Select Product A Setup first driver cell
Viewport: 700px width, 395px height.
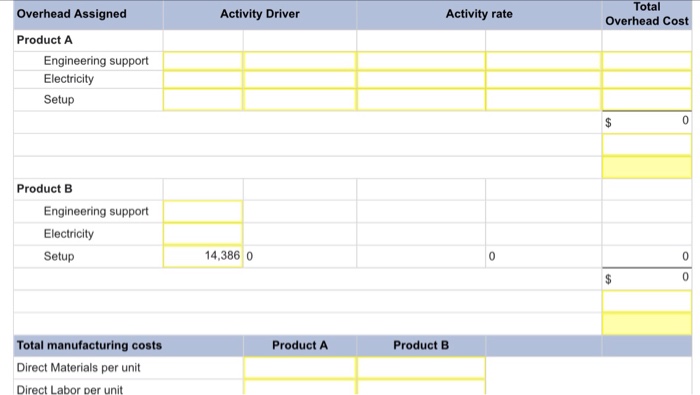pos(203,100)
